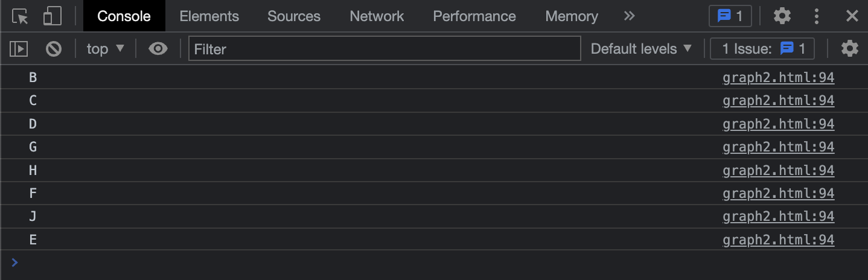The width and height of the screenshot is (868, 280).
Task: Toggle the device toolbar icon
Action: (53, 16)
